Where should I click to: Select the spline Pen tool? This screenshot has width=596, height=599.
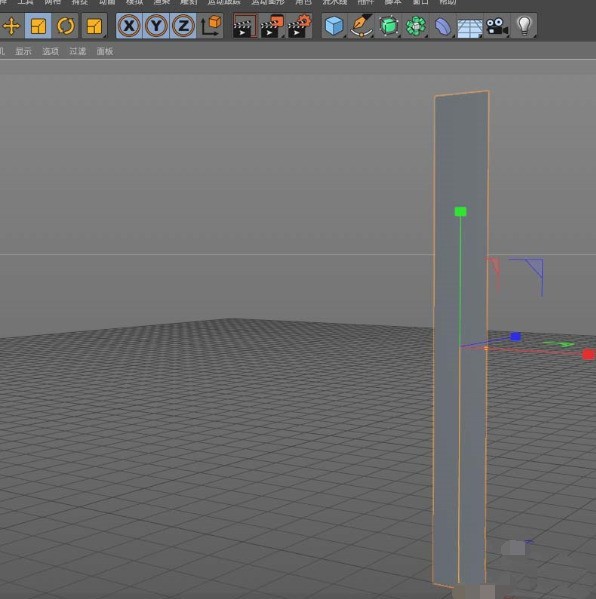tap(361, 26)
